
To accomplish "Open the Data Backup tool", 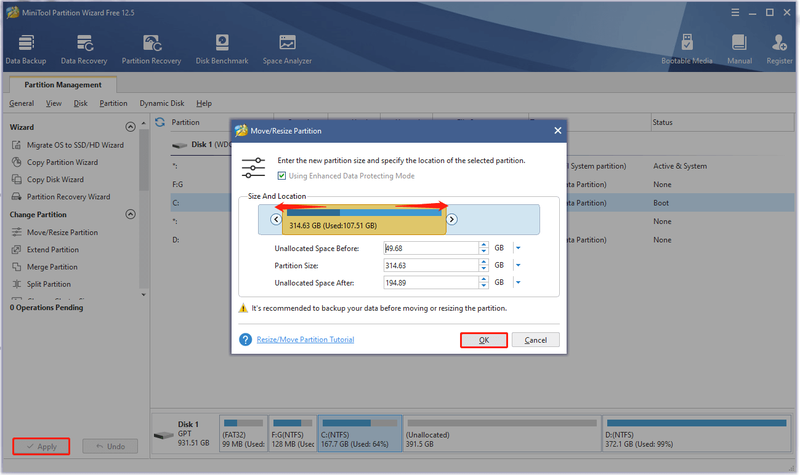I will 26,49.
